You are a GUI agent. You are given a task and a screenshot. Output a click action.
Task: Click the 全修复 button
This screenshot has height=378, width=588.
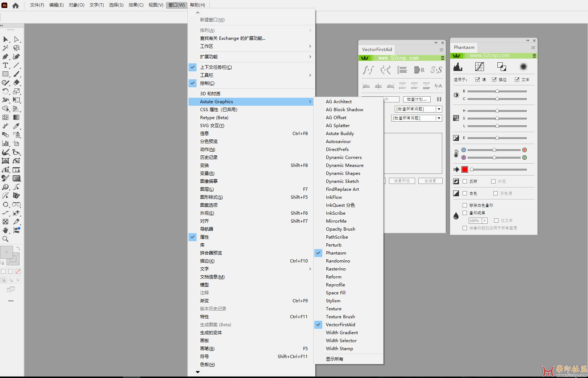coord(430,181)
